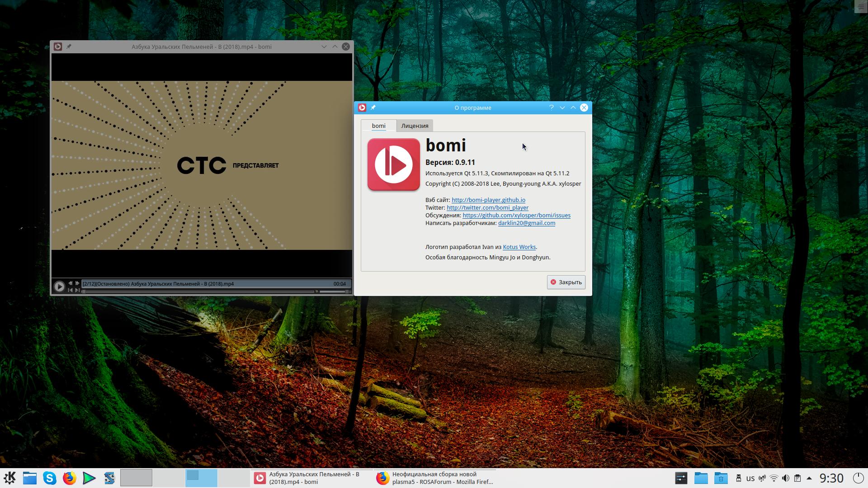Open the Skype icon in the taskbar

coord(50,478)
